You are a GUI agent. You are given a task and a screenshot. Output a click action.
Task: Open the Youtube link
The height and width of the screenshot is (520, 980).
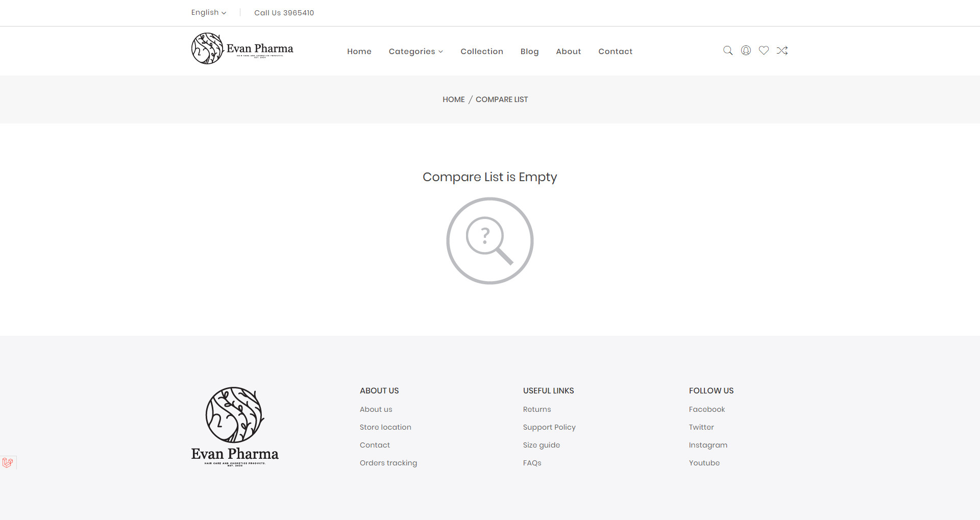coord(704,463)
